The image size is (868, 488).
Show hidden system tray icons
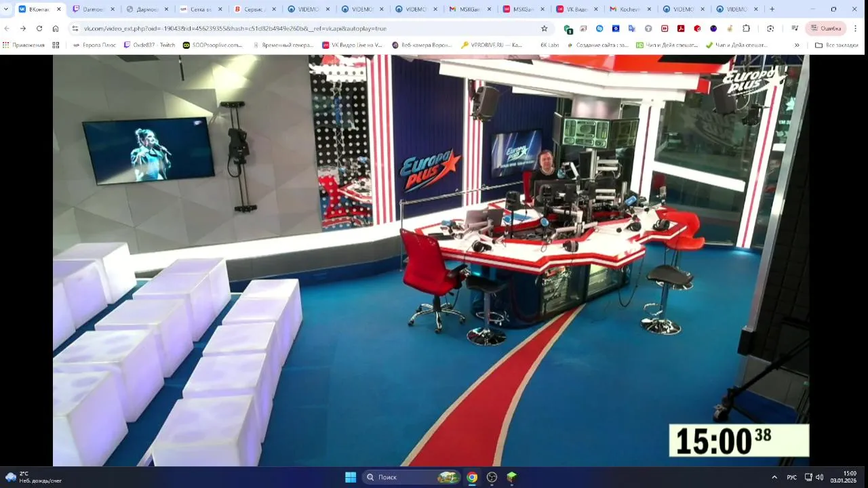(774, 477)
